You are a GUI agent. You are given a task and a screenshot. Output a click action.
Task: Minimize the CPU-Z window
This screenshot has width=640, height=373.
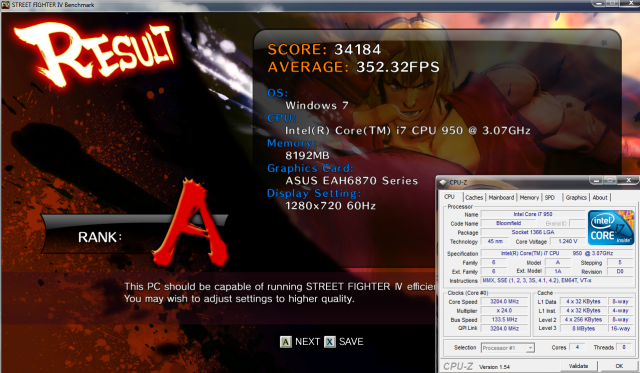596,180
